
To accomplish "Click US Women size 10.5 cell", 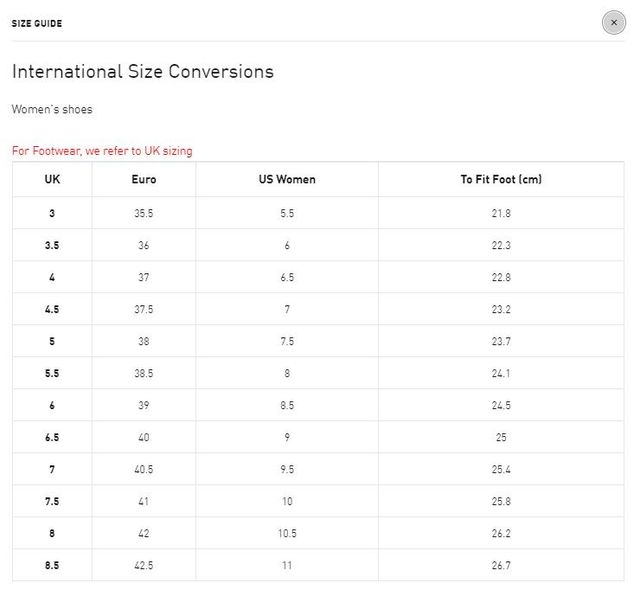I will (287, 533).
